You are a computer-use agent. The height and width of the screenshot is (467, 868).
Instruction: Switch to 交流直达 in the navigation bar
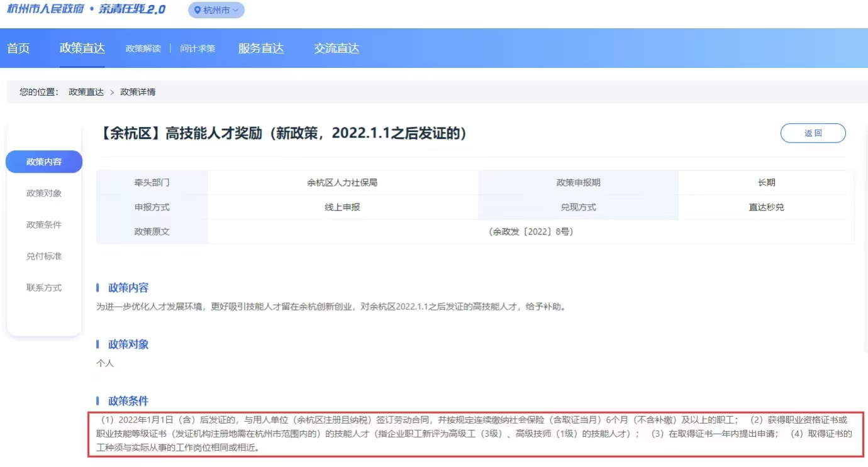point(337,48)
